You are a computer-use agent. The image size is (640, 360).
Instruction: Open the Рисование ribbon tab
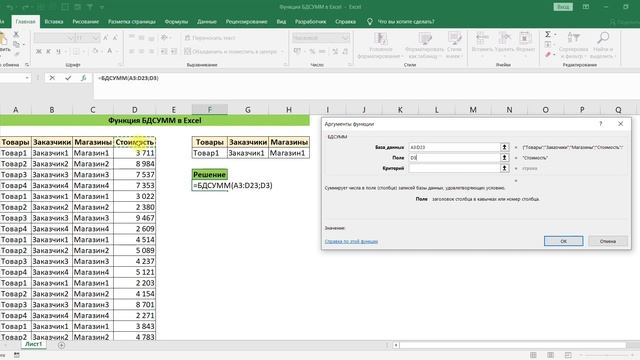coord(86,22)
